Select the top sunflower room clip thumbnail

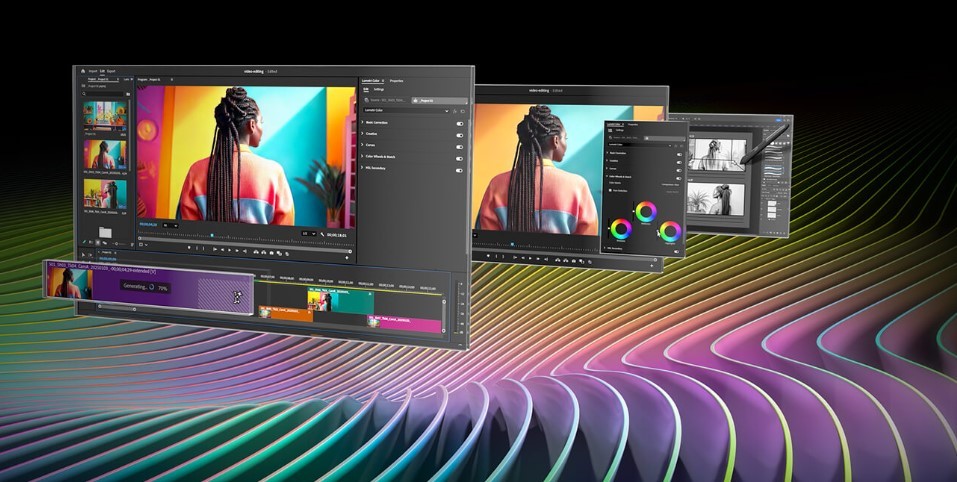[x=105, y=116]
